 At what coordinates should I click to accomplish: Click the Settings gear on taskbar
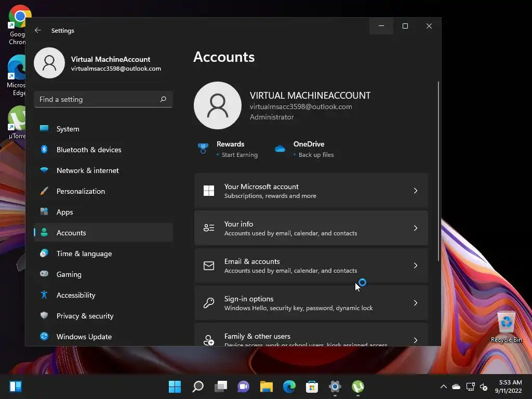tap(335, 387)
